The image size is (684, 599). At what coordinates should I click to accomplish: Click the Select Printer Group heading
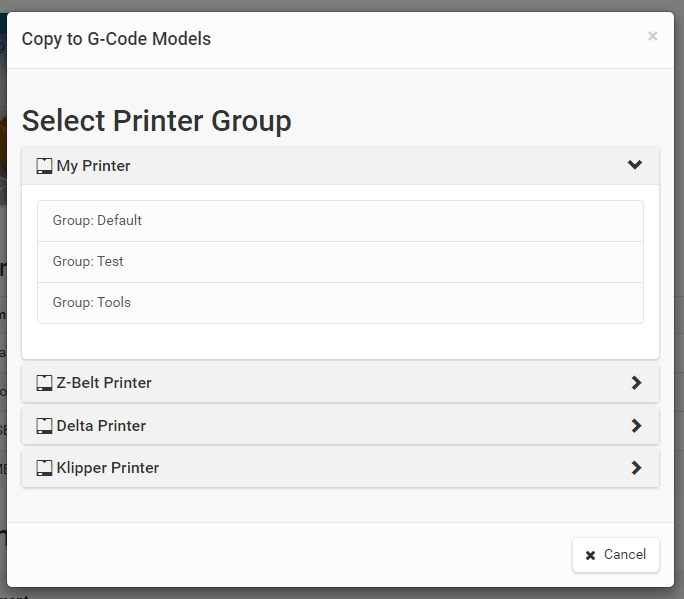157,121
